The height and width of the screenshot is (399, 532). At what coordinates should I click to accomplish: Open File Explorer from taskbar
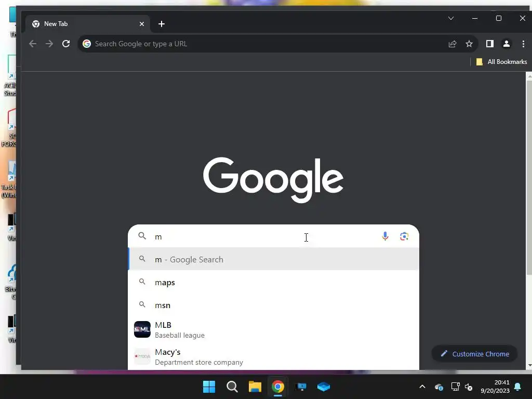pos(255,387)
